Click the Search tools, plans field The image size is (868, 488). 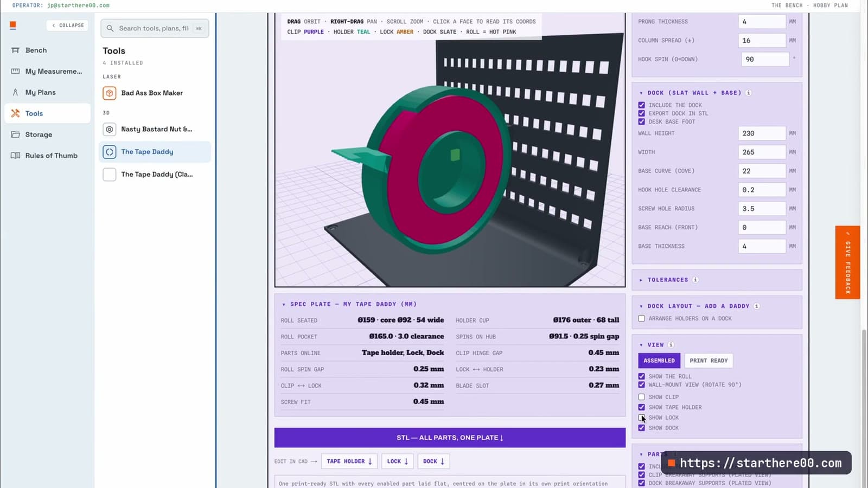point(155,28)
